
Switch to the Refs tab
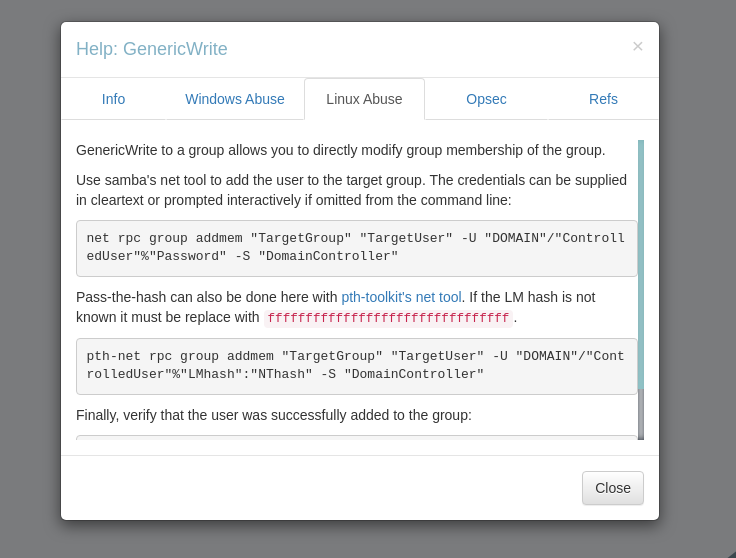(603, 99)
